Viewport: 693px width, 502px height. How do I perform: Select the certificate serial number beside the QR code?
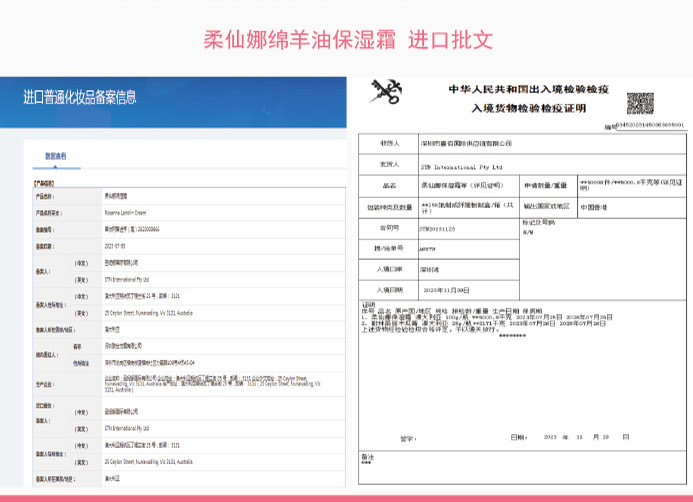click(650, 125)
